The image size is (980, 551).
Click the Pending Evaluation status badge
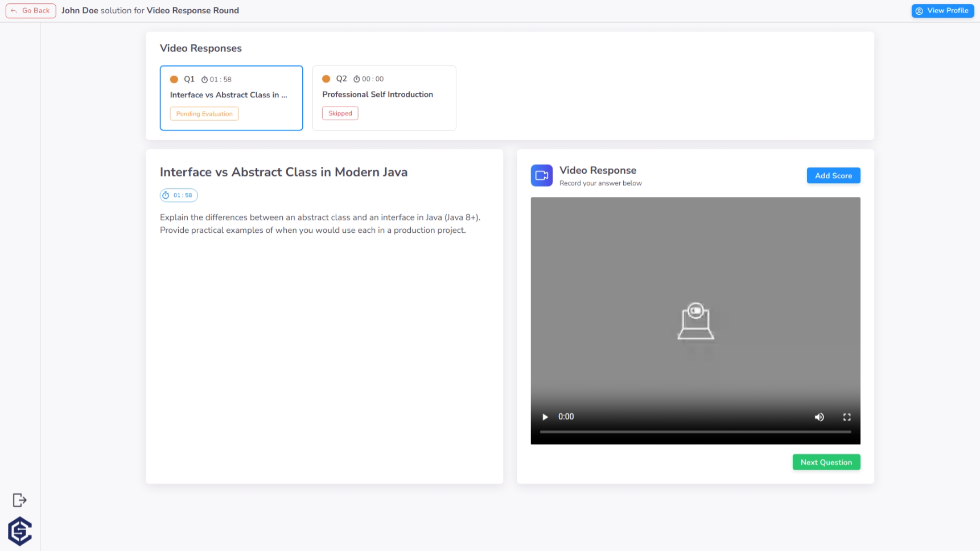click(204, 113)
